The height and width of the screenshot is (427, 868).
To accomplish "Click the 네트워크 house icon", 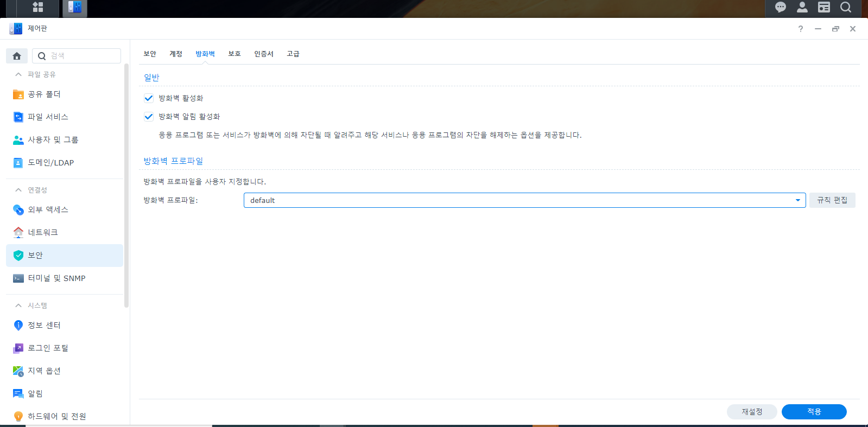I will point(18,233).
